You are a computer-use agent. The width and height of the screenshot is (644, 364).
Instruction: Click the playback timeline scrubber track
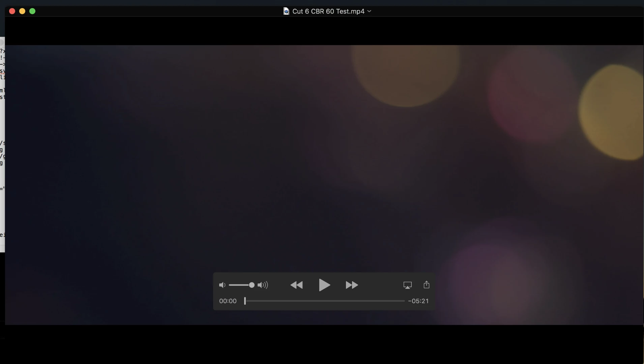pos(325,301)
